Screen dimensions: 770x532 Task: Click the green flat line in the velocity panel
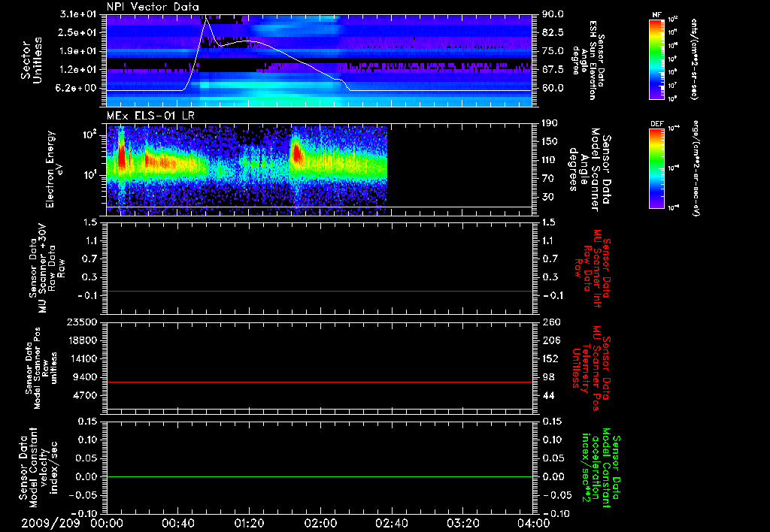click(319, 476)
